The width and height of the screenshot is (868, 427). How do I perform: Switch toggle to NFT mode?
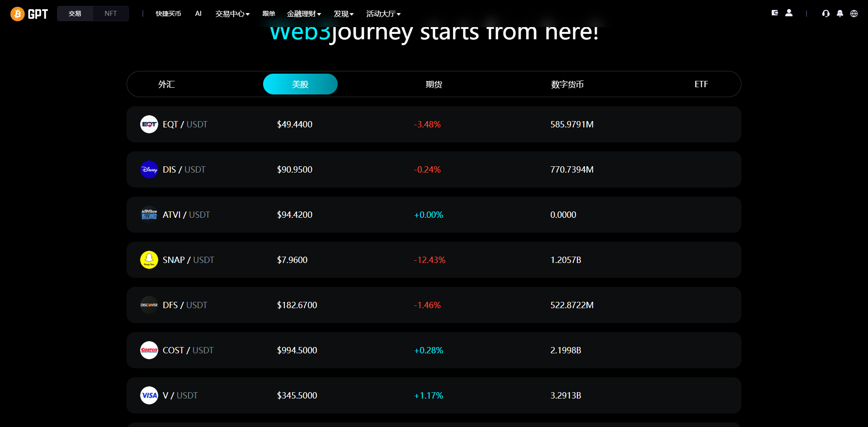click(111, 14)
